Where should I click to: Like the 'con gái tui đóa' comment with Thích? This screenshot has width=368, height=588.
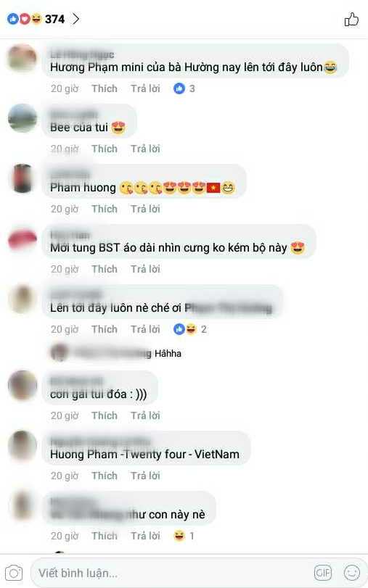coord(105,415)
